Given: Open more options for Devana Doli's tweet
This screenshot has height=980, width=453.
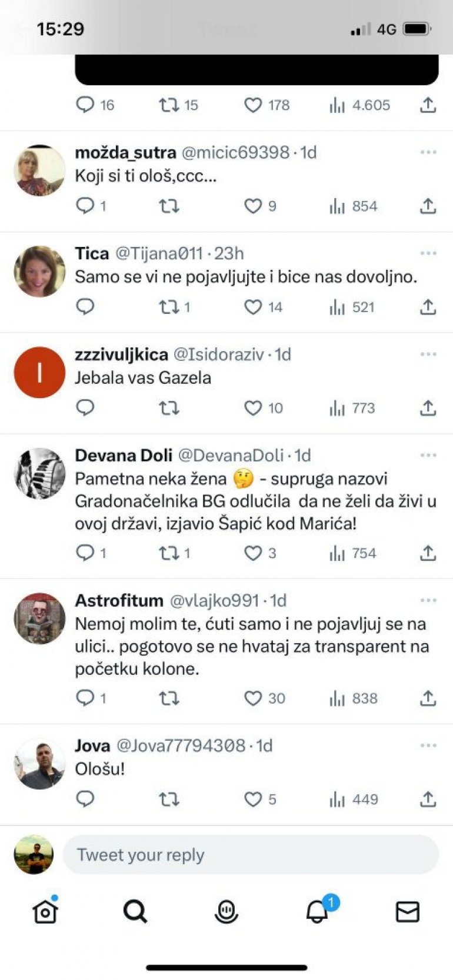Looking at the screenshot, I should tap(428, 456).
